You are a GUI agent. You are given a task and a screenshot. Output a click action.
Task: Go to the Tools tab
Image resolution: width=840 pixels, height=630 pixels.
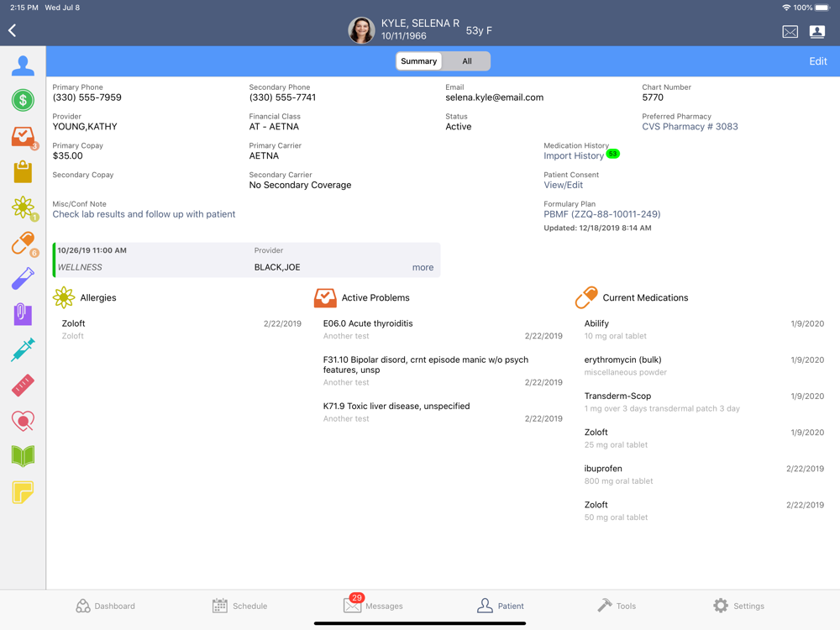pos(616,606)
